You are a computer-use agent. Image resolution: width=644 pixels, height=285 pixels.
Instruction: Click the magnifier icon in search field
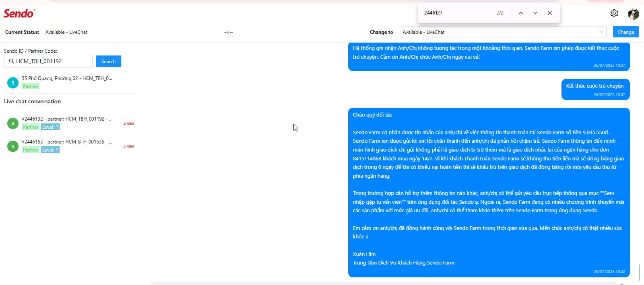[x=12, y=61]
